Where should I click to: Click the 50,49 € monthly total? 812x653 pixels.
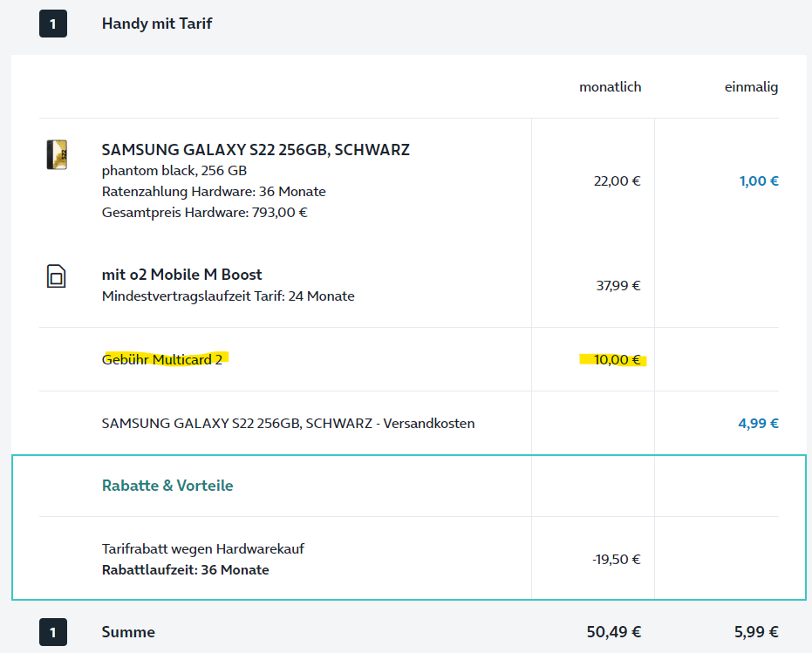coord(614,632)
